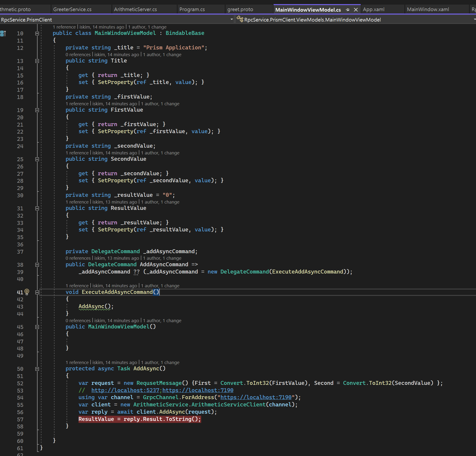
Task: Pin the MainWindowViewModel.cs tab
Action: (347, 10)
